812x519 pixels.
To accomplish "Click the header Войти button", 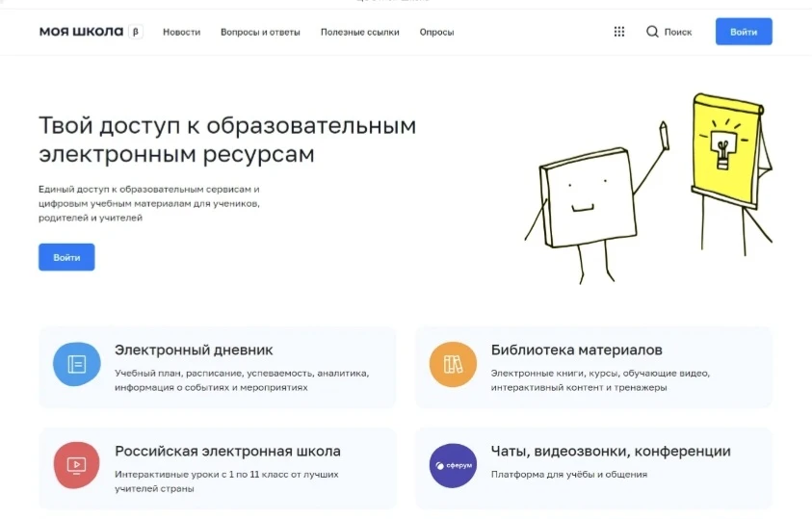I will click(x=744, y=32).
